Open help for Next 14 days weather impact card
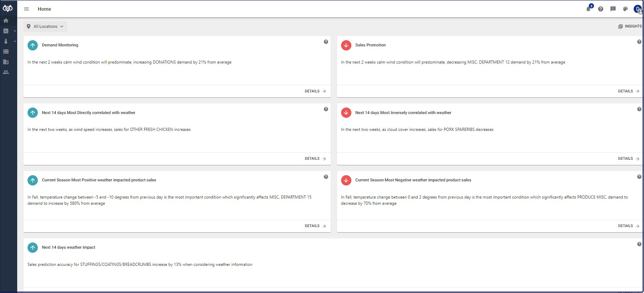This screenshot has height=293, width=644. 639,244
